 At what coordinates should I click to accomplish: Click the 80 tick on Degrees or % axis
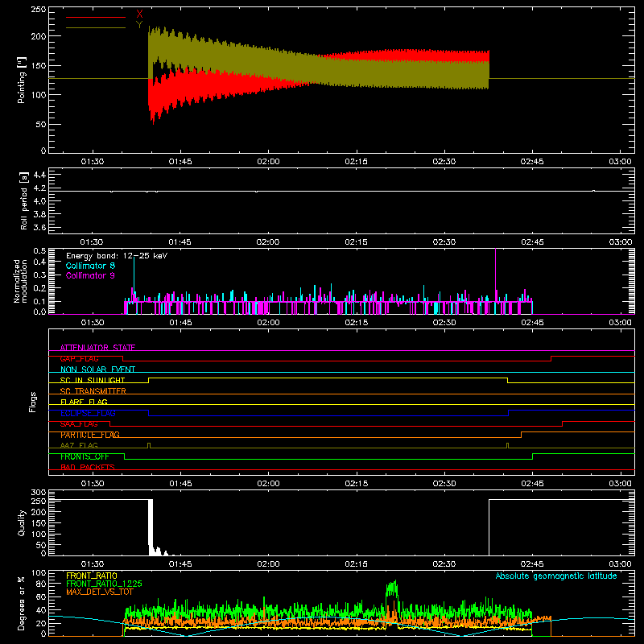[41, 584]
